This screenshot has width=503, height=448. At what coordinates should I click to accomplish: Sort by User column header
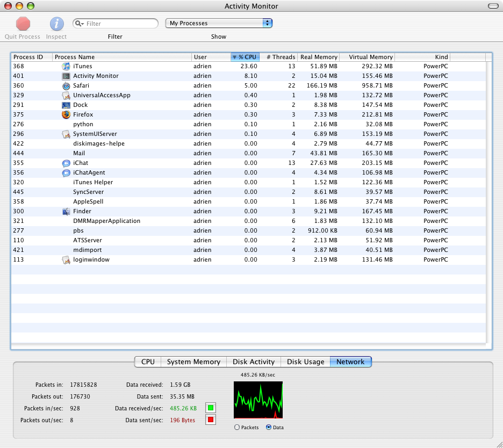[x=211, y=57]
